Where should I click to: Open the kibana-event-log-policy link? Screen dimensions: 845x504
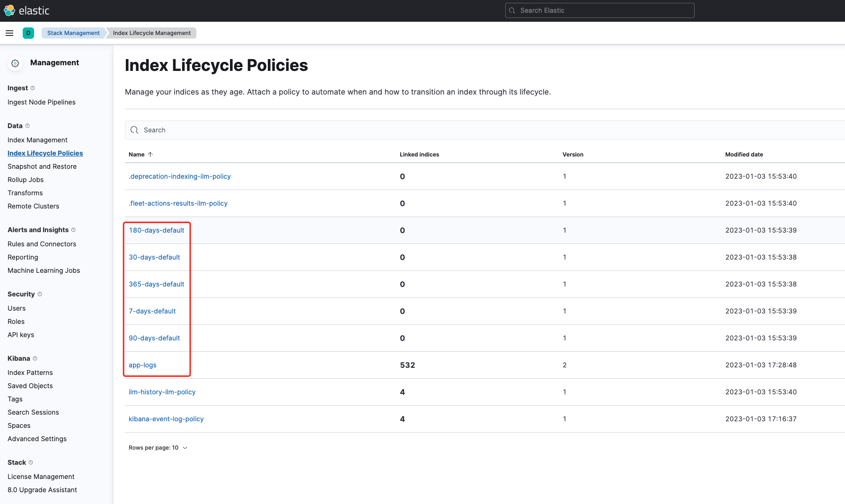(166, 419)
